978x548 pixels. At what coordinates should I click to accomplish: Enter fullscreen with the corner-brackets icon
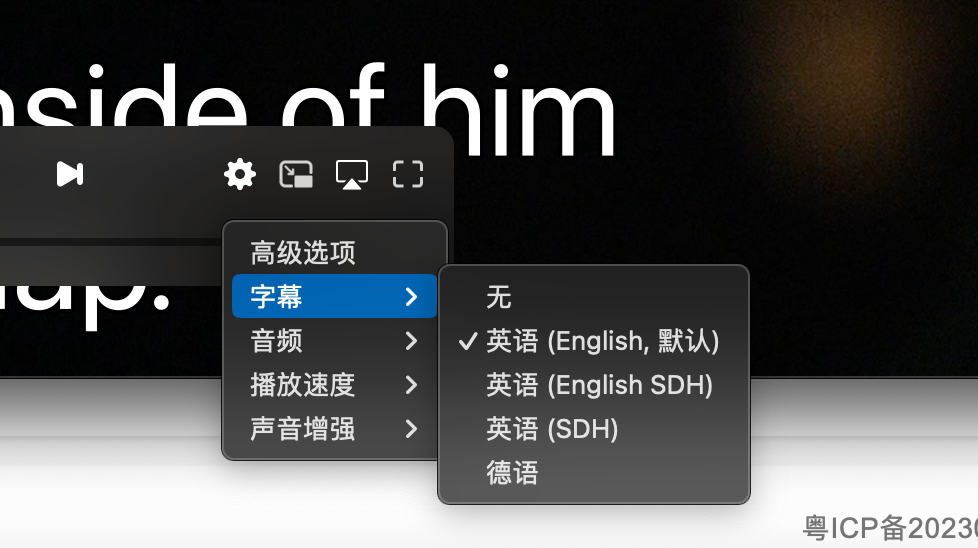click(408, 174)
